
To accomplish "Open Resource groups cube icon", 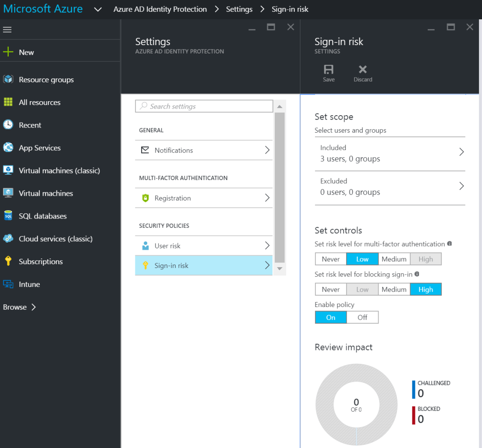I will click(8, 80).
